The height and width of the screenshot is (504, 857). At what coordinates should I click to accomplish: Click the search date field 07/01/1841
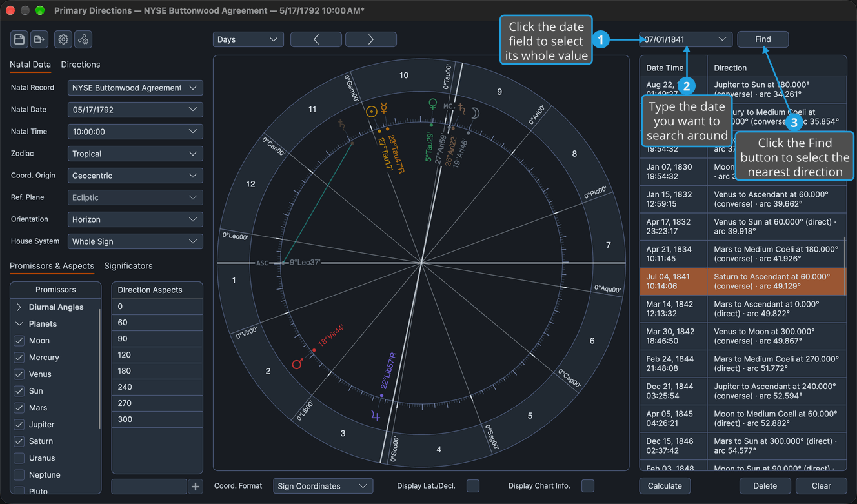click(x=686, y=39)
